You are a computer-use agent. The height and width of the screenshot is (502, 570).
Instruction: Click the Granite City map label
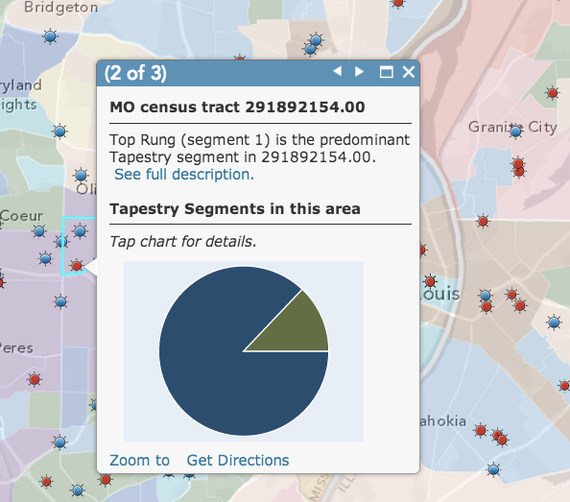click(x=513, y=127)
